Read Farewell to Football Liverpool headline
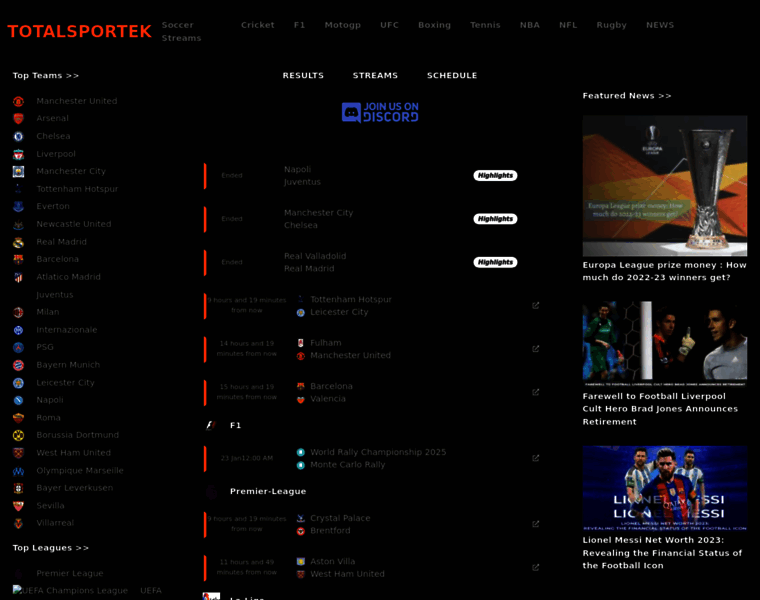760x600 pixels. point(660,409)
